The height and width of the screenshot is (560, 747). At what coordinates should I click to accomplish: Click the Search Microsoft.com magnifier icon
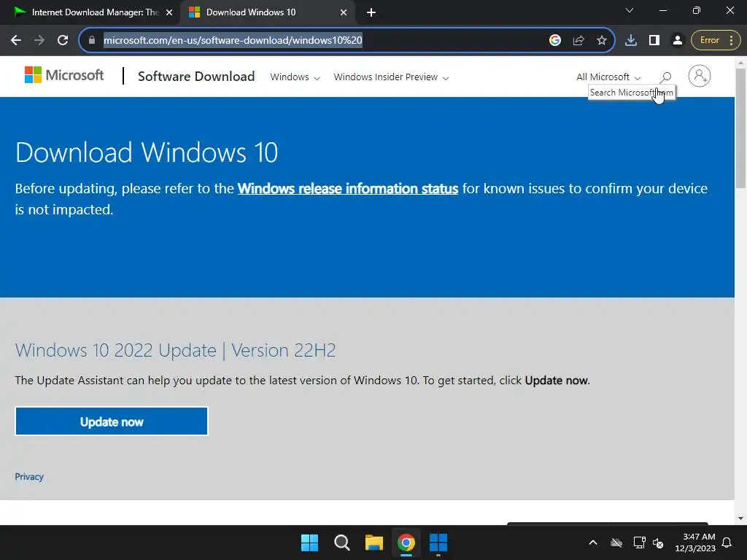coord(666,77)
